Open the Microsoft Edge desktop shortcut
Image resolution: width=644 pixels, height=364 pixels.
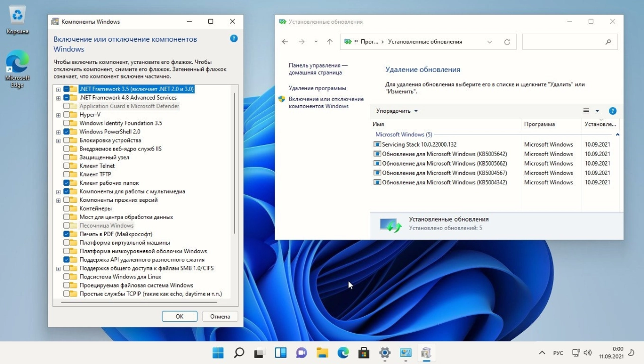click(17, 69)
